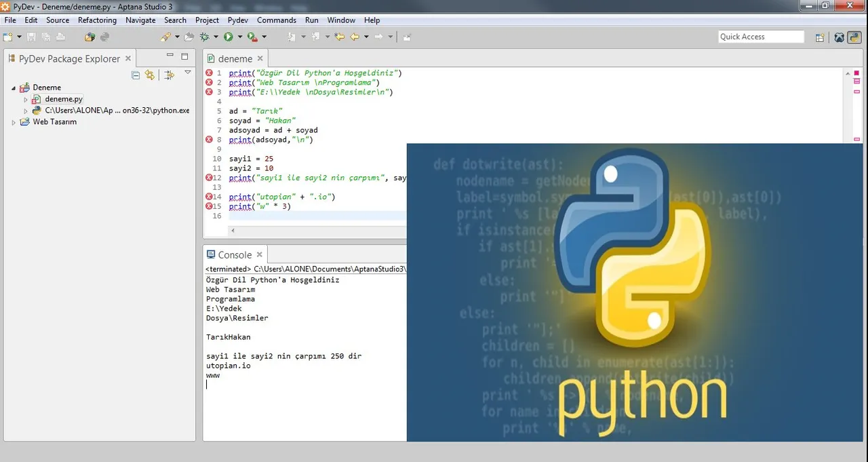Viewport: 868px width, 462px height.
Task: Click the Save All toolbar icon
Action: [46, 37]
